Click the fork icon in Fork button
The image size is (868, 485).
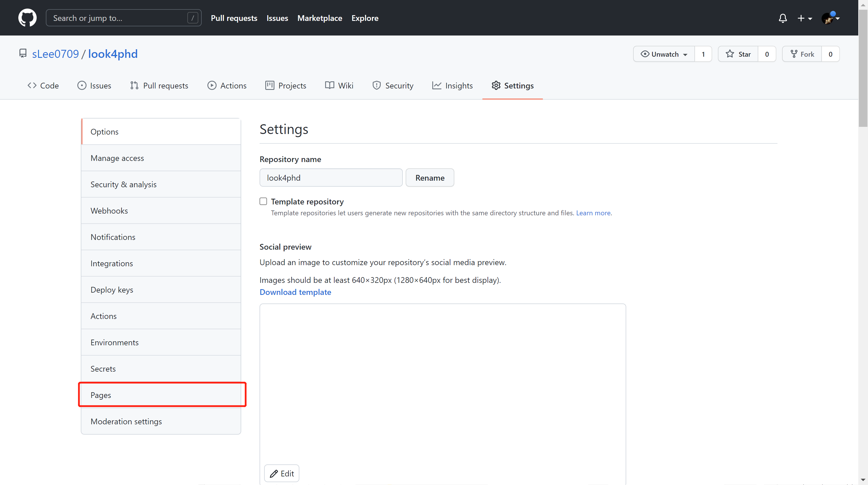click(794, 54)
